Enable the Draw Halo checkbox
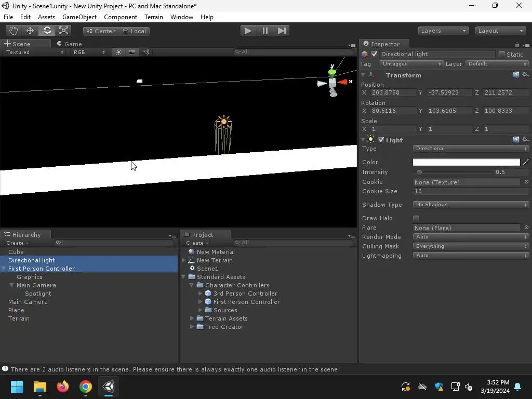This screenshot has height=399, width=532. click(x=416, y=218)
